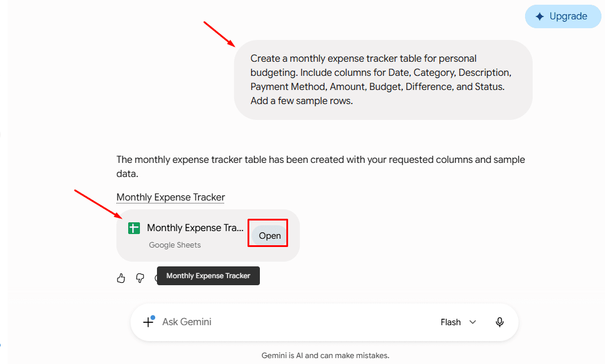Image resolution: width=605 pixels, height=364 pixels.
Task: Click the plus icon to add files
Action: [x=149, y=322]
